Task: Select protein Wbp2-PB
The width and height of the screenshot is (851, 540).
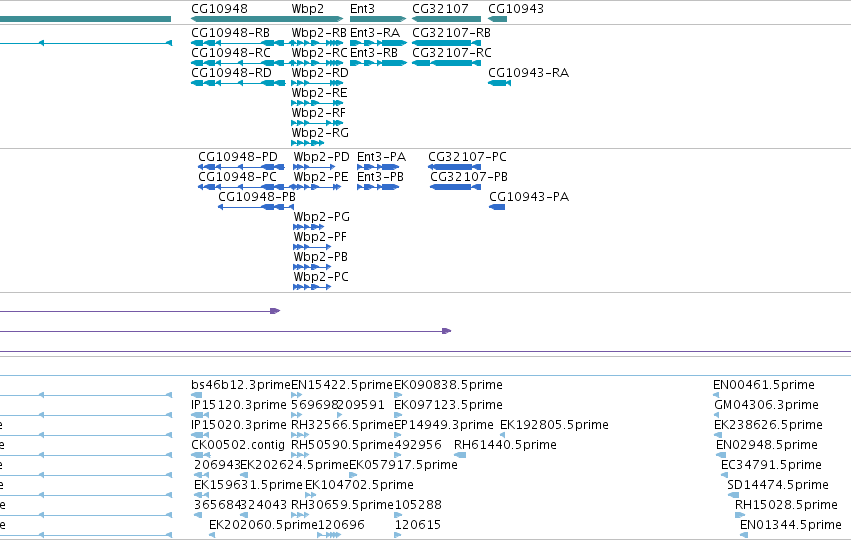Action: click(x=320, y=257)
